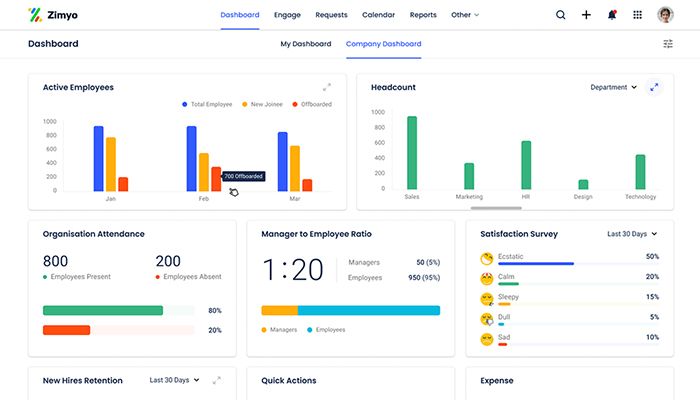Image resolution: width=700 pixels, height=400 pixels.
Task: Click the Zimyo logo
Action: pos(53,15)
